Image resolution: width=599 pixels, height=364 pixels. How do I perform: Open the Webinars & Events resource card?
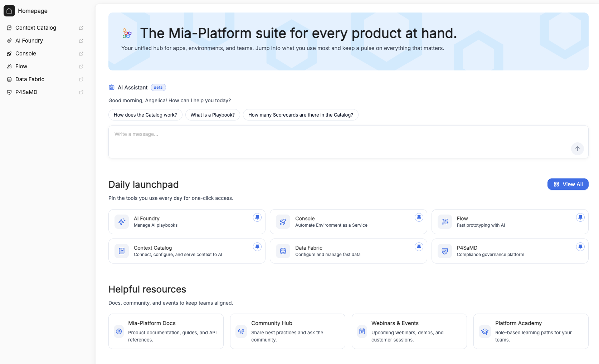pyautogui.click(x=409, y=331)
